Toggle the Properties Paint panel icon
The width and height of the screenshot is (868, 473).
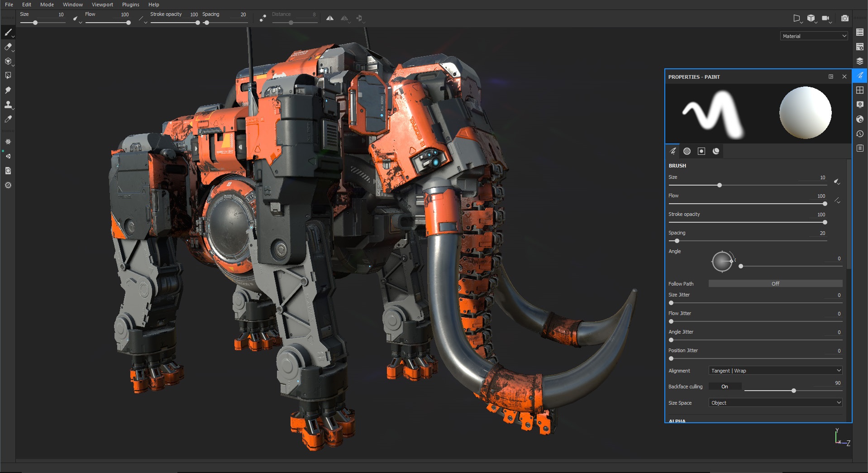tap(860, 76)
